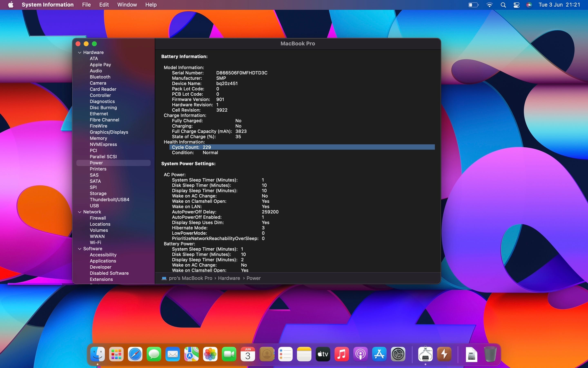The image size is (588, 368).
Task: Open Control Center in the menu bar
Action: tap(516, 5)
